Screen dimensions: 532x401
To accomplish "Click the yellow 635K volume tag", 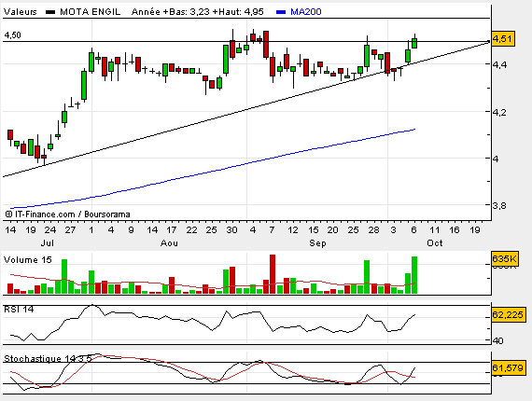I will (504, 259).
